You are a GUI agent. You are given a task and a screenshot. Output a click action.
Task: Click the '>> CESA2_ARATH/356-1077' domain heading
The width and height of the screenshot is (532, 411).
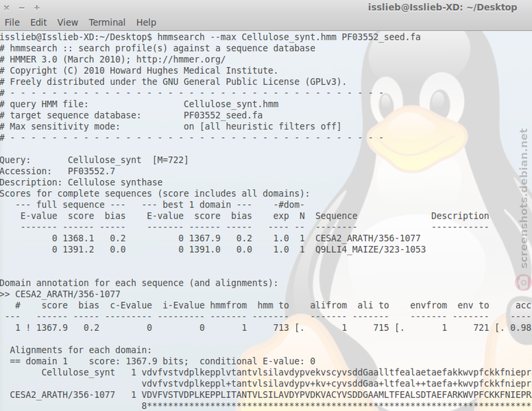tap(60, 295)
